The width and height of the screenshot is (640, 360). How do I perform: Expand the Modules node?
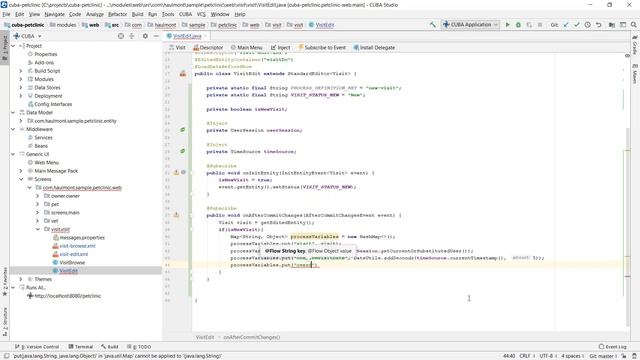[21, 79]
